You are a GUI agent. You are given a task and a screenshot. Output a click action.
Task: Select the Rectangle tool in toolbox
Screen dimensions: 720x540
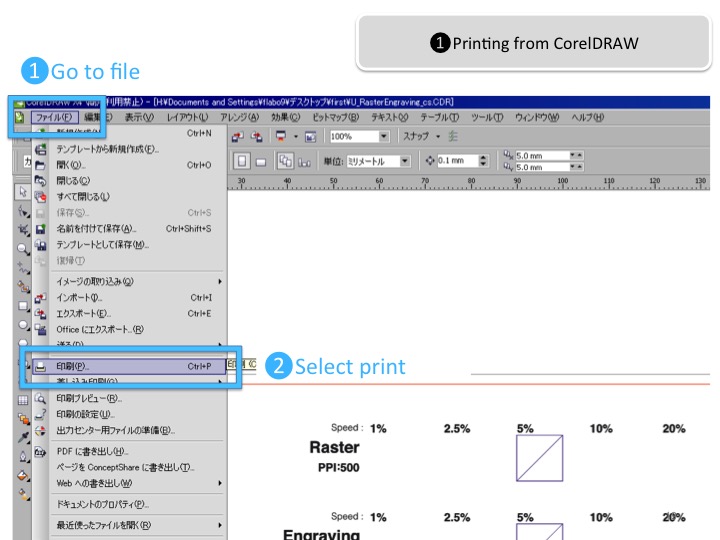(22, 306)
